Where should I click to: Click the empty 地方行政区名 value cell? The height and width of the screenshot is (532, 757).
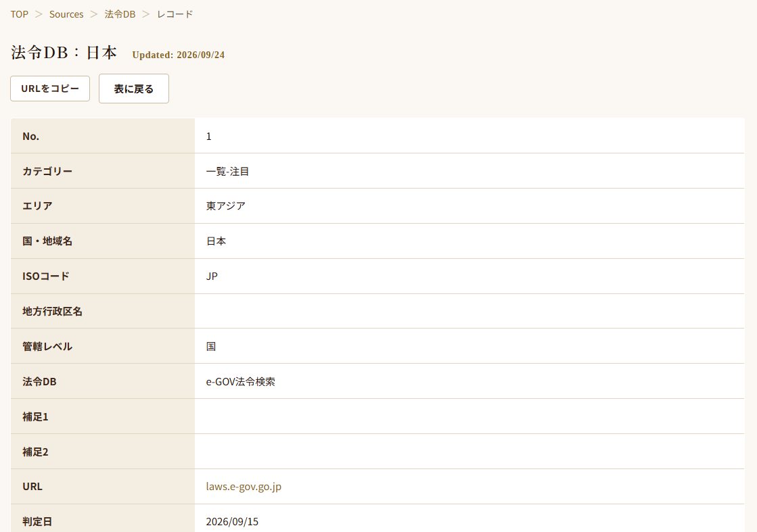(x=469, y=311)
